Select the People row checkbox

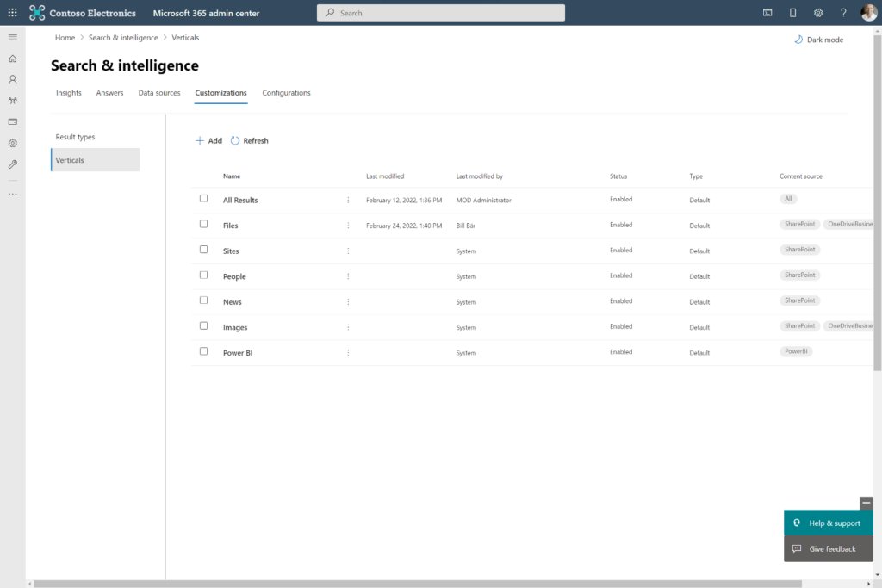point(203,275)
